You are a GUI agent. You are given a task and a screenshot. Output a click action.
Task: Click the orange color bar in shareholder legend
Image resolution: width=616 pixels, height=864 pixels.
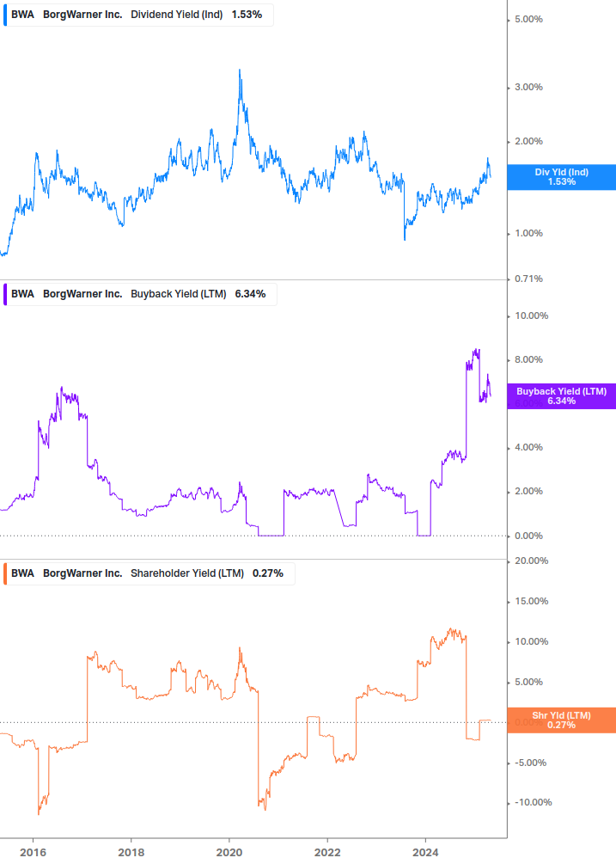point(5,573)
